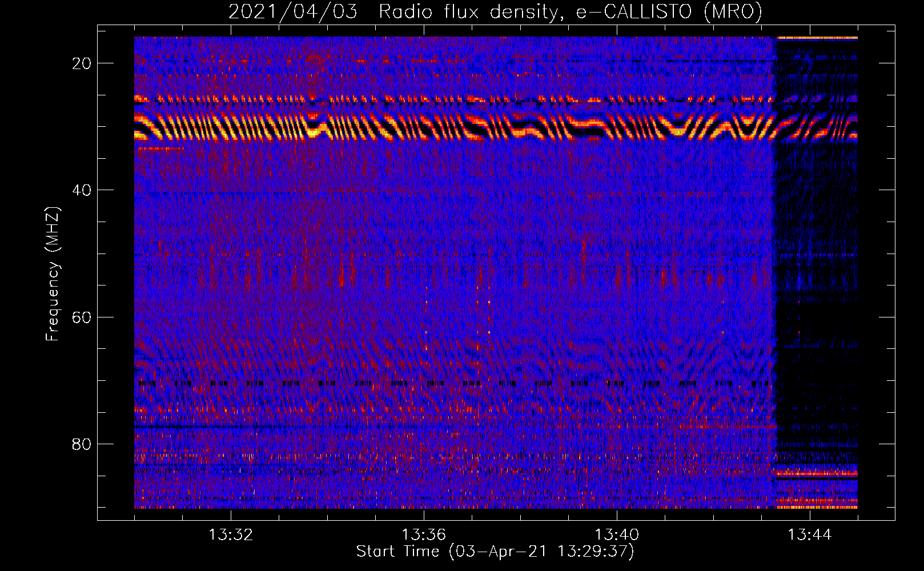Click the '13:32' time tick label
Image resolution: width=924 pixels, height=571 pixels.
pos(231,535)
